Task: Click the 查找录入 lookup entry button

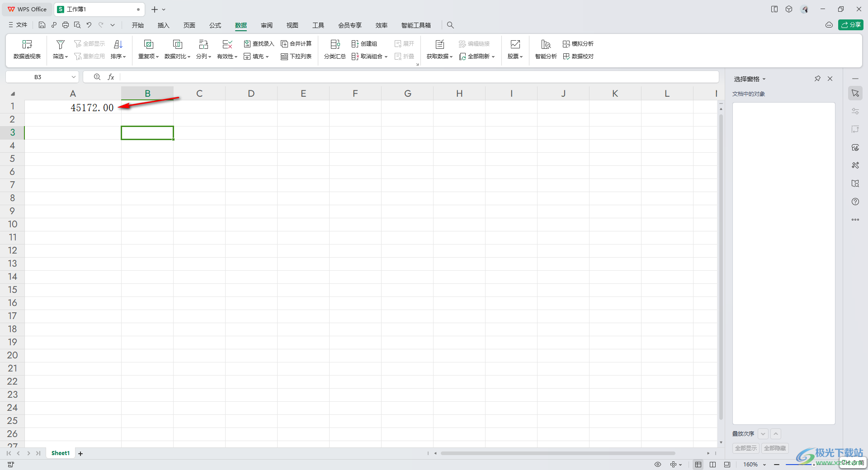Action: point(259,44)
